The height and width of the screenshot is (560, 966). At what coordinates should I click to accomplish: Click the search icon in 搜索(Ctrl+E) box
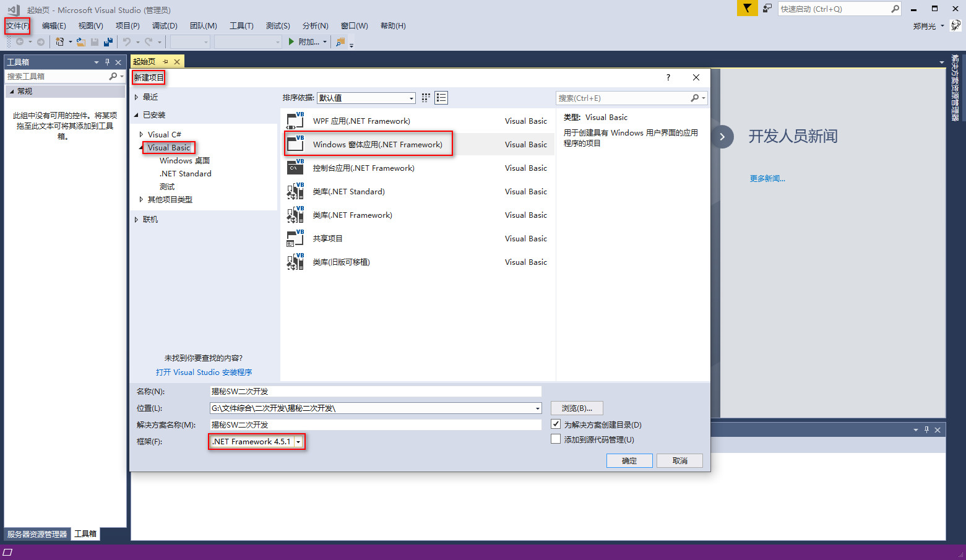tap(695, 98)
